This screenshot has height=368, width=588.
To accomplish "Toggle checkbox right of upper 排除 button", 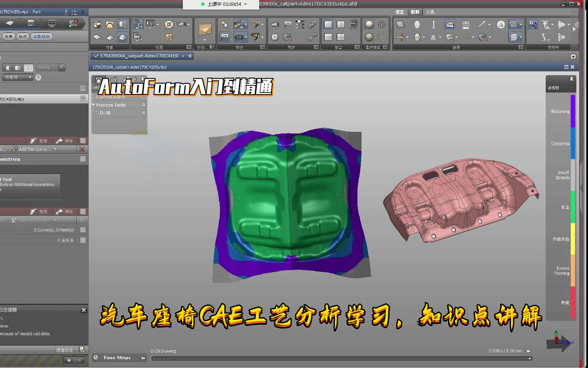I will tap(83, 141).
